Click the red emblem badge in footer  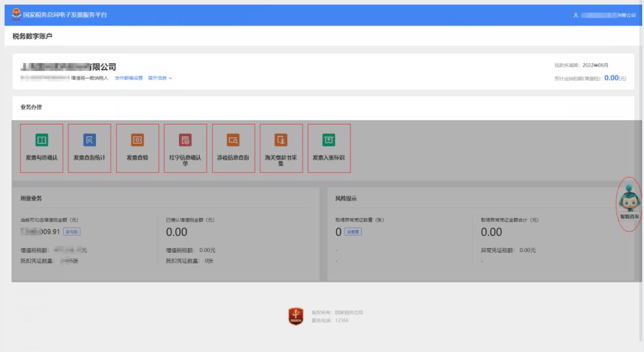tap(296, 316)
